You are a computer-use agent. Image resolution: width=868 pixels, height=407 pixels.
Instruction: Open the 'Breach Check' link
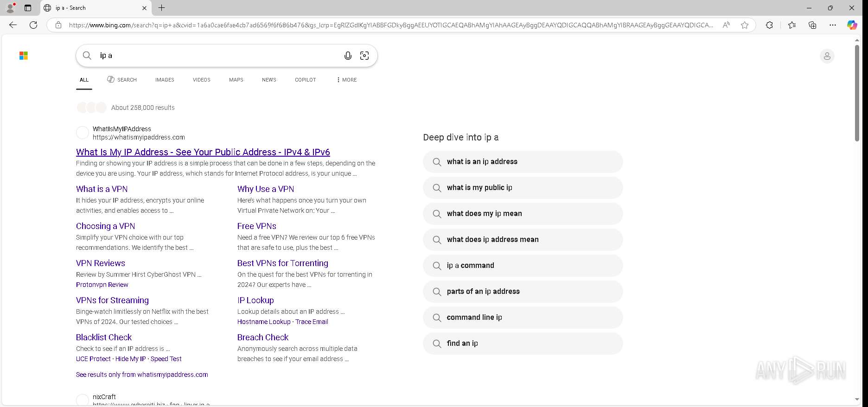[263, 337]
